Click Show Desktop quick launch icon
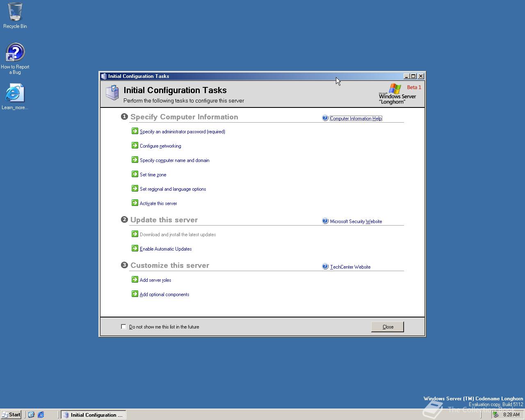Screen dimensions: 525x420 tap(31, 415)
